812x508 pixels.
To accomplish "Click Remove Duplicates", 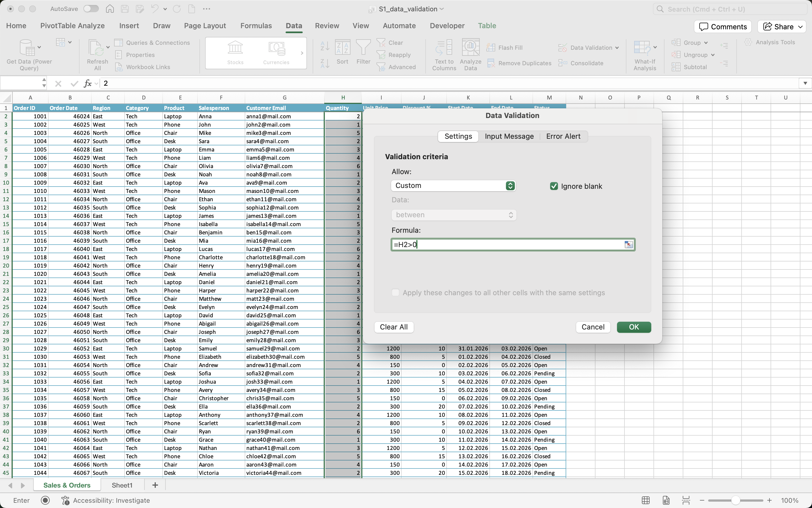I will [x=519, y=63].
